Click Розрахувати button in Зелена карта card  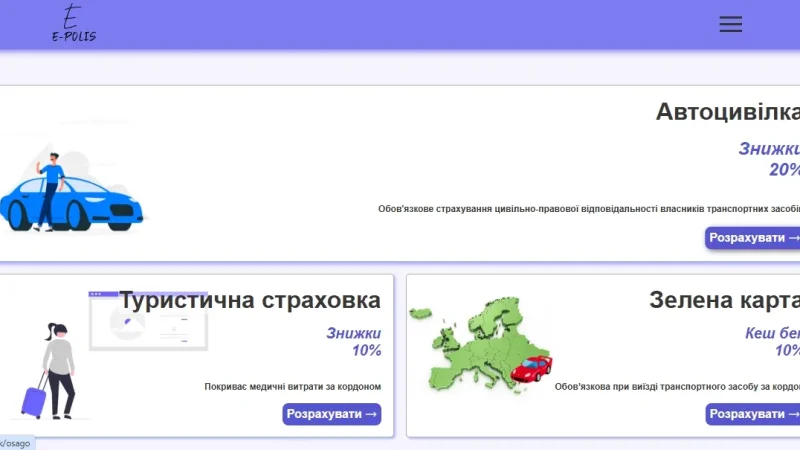click(x=753, y=414)
